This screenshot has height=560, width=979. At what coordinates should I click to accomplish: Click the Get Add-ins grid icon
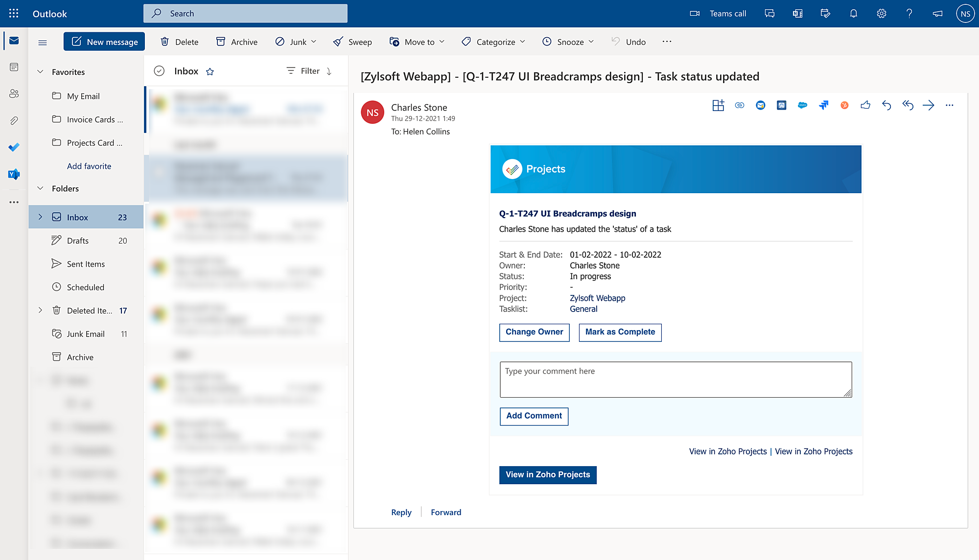[x=718, y=105]
